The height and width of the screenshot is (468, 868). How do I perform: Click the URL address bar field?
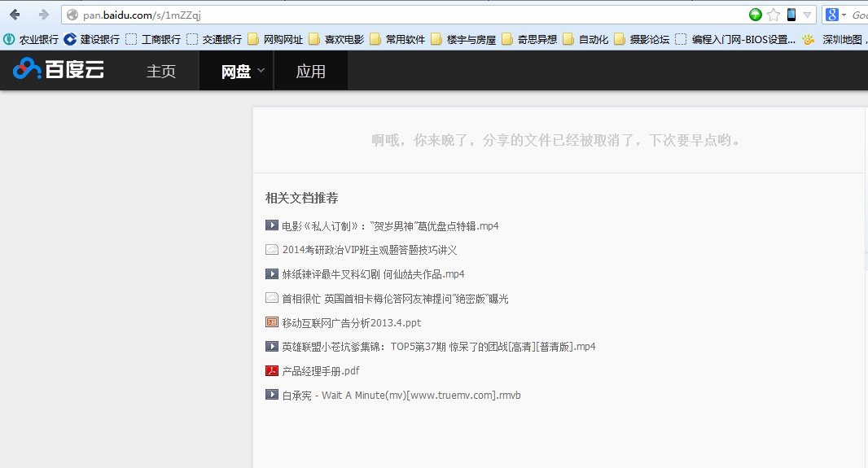[x=407, y=15]
